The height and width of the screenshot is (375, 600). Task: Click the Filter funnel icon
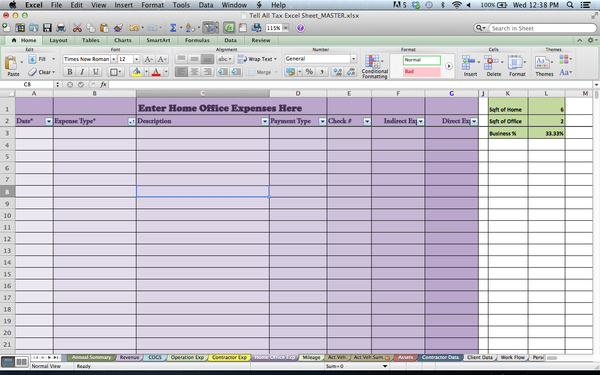(209, 28)
